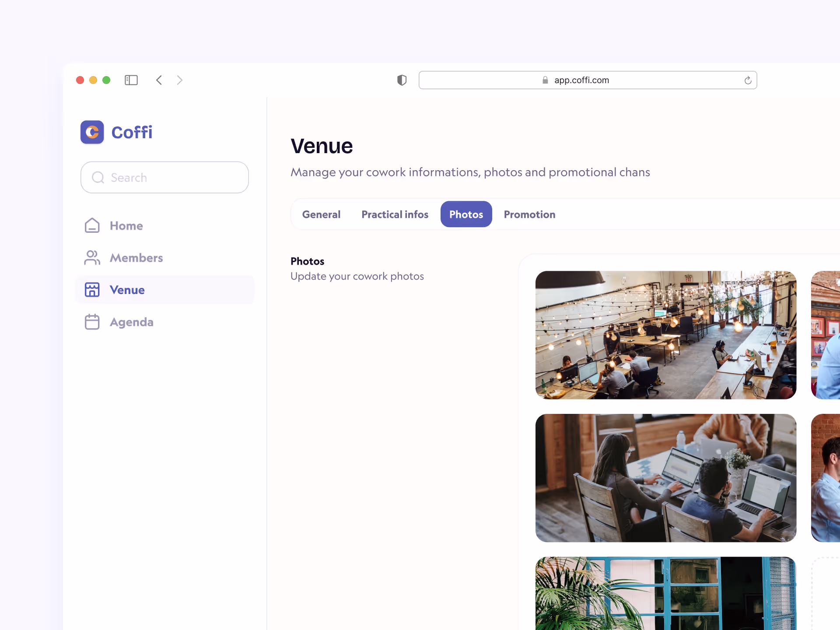Click the back navigation arrow
The height and width of the screenshot is (630, 840).
(159, 80)
